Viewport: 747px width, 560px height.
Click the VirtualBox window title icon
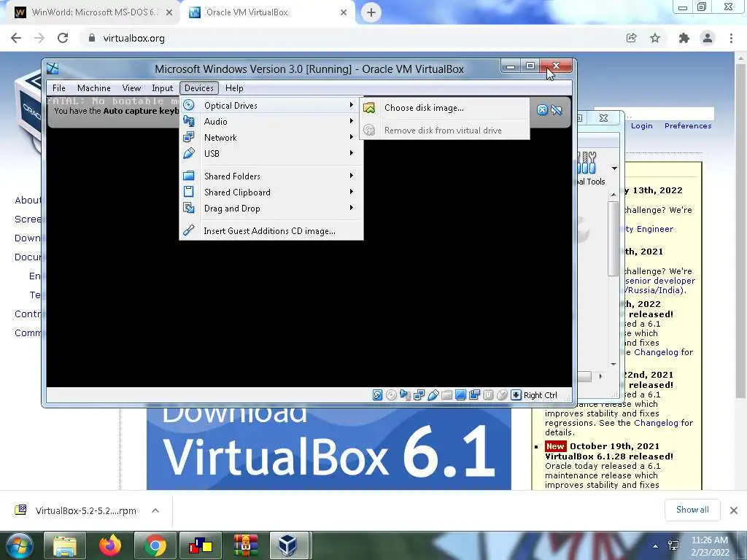click(x=53, y=69)
